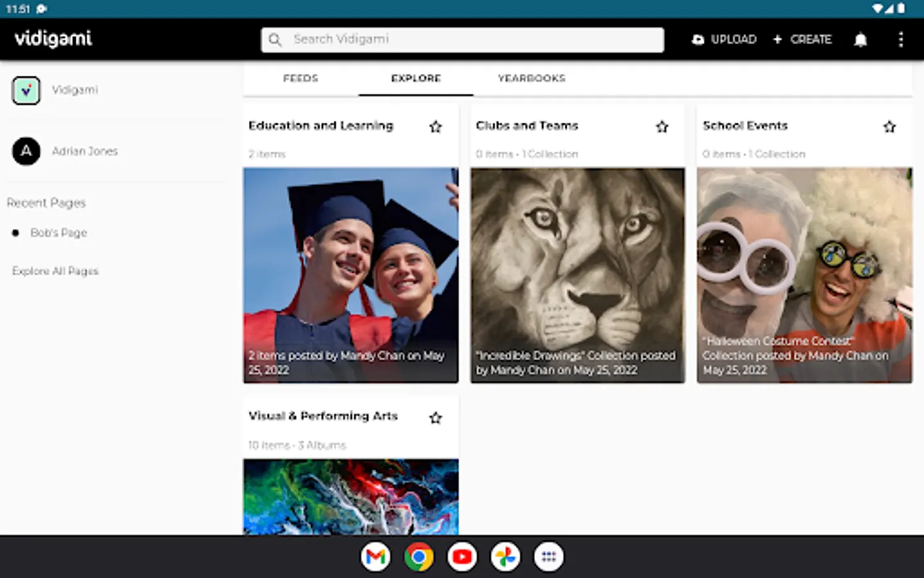Click the Vidigami logo in header
Viewport: 924px width, 578px height.
[x=53, y=39]
